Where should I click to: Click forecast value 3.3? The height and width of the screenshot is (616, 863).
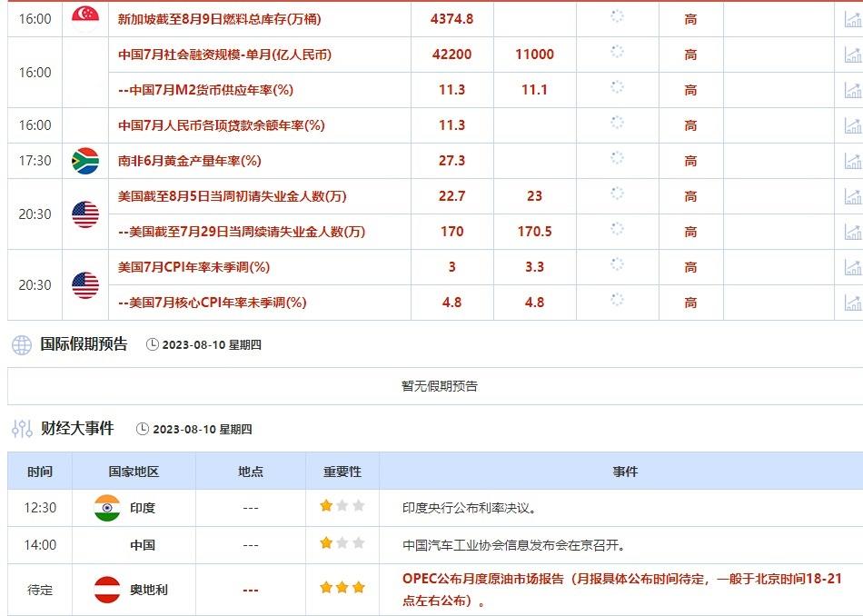coord(534,267)
